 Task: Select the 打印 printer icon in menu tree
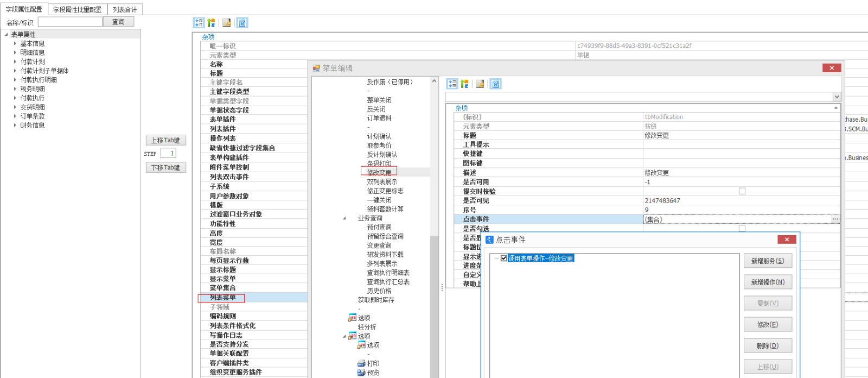(x=361, y=363)
